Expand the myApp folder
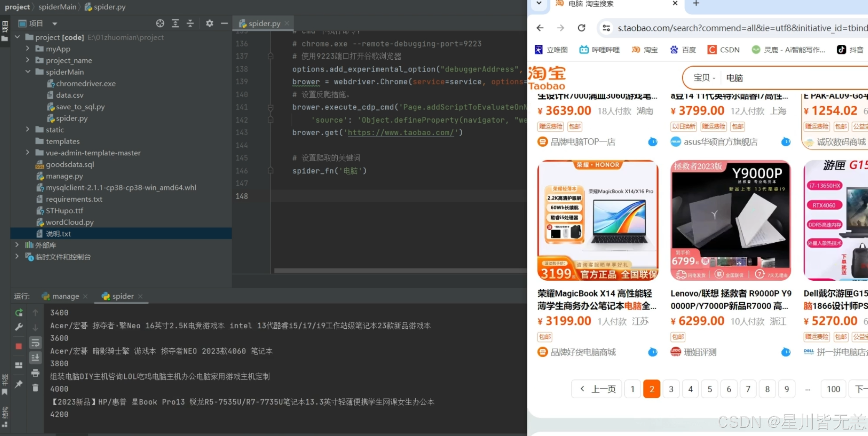 point(28,48)
